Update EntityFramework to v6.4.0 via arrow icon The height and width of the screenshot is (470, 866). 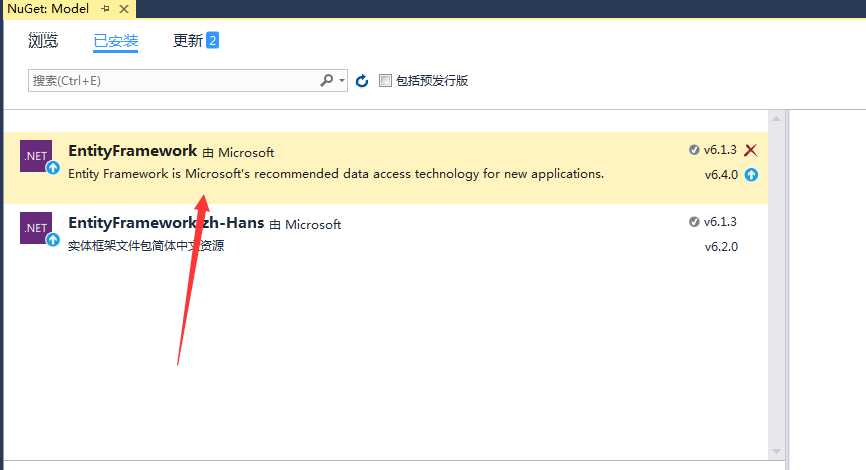coord(751,175)
